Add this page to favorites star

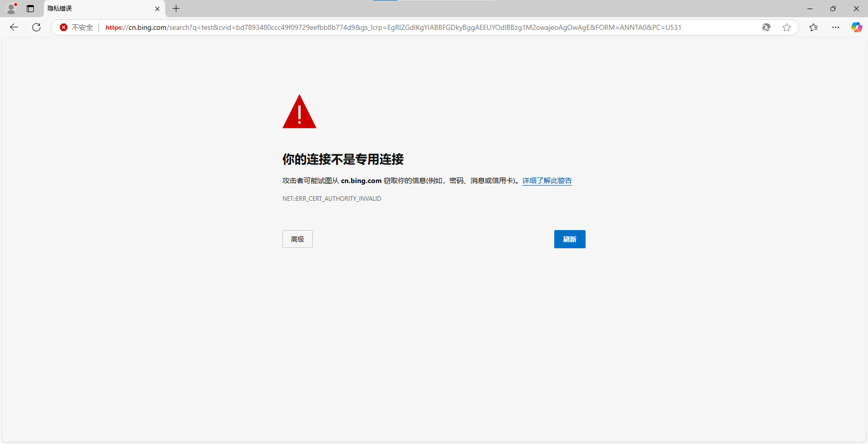coord(787,27)
